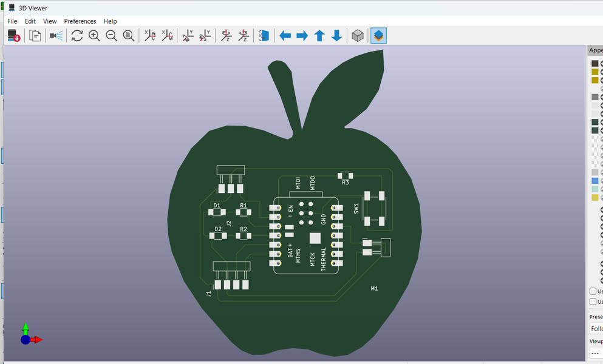
Task: Click the D1 label on the board
Action: pos(217,205)
